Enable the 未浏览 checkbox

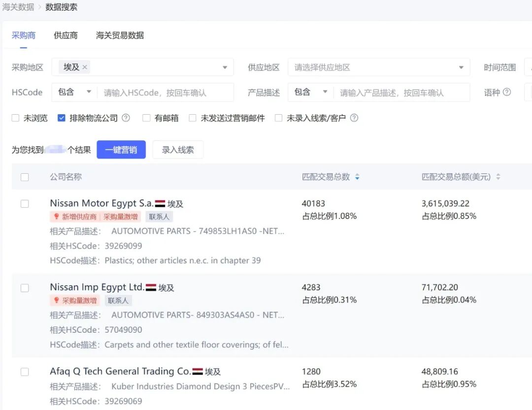point(15,118)
